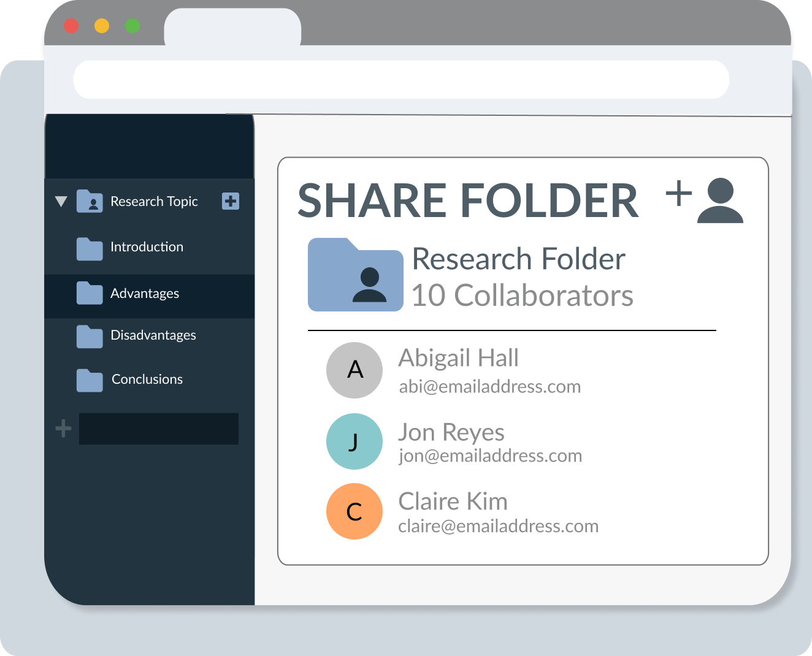Click the 10 Collaborators label

coord(523,296)
